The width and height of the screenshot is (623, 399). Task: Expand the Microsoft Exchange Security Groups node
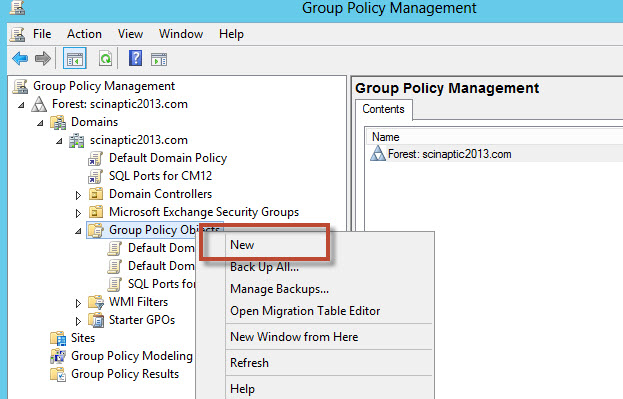78,213
